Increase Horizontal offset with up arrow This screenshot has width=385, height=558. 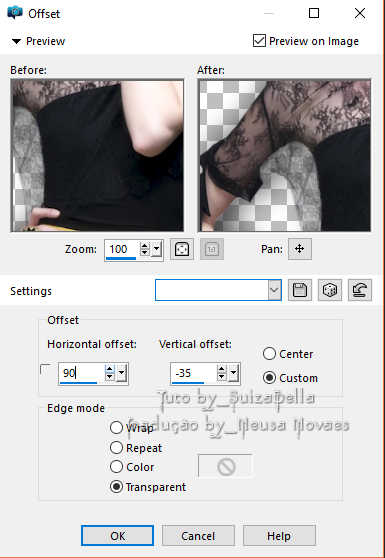coord(110,369)
